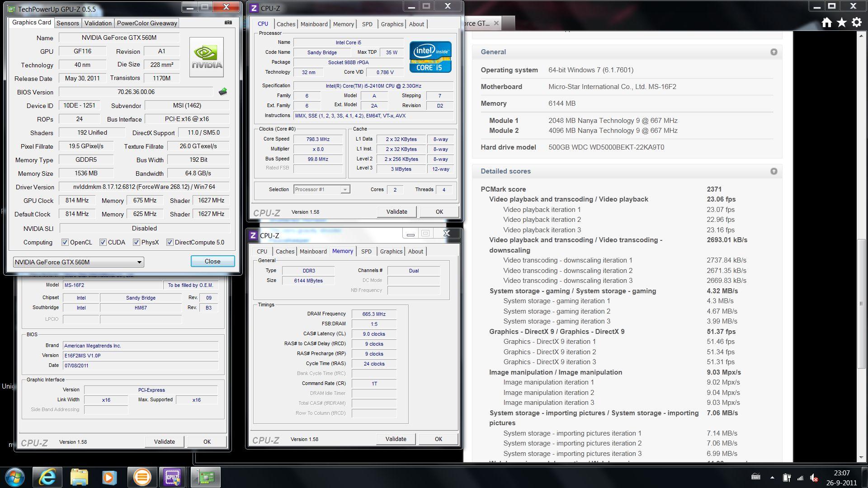868x488 pixels.
Task: Click Validate in the CPU-Z CPU window
Action: click(396, 211)
